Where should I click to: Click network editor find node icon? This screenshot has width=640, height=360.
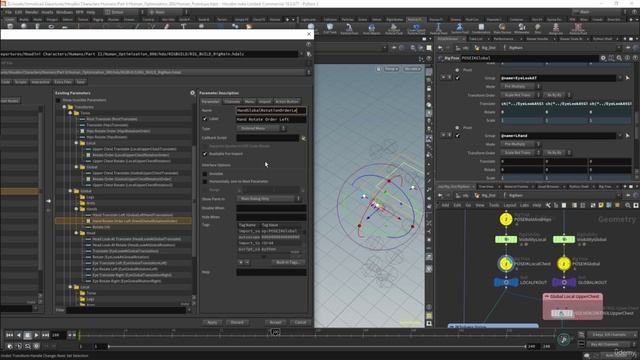coord(628,205)
